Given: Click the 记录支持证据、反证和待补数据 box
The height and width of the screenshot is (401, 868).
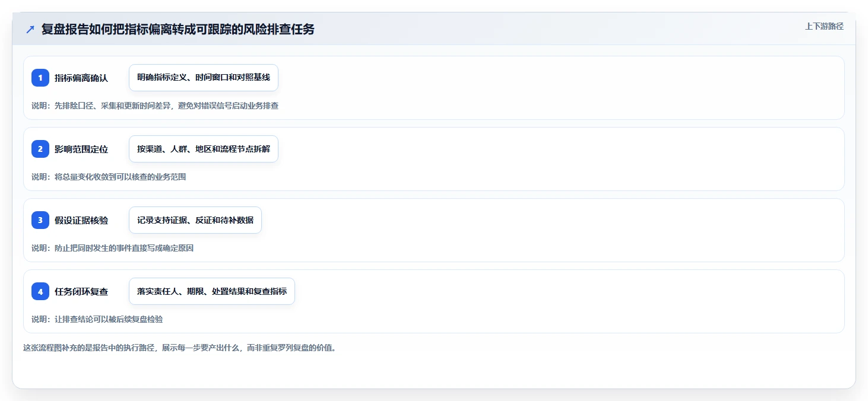Looking at the screenshot, I should 195,220.
